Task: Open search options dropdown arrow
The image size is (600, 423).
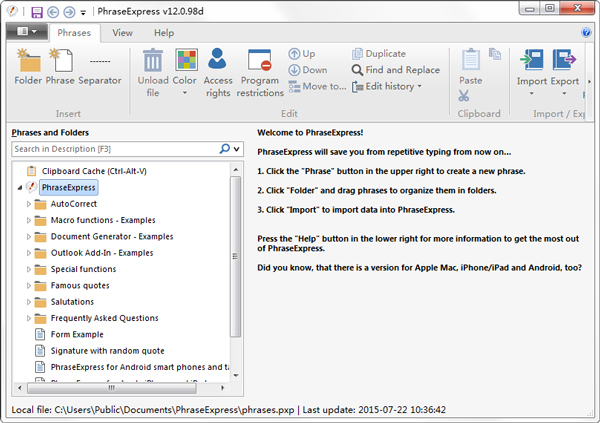Action: pos(237,149)
